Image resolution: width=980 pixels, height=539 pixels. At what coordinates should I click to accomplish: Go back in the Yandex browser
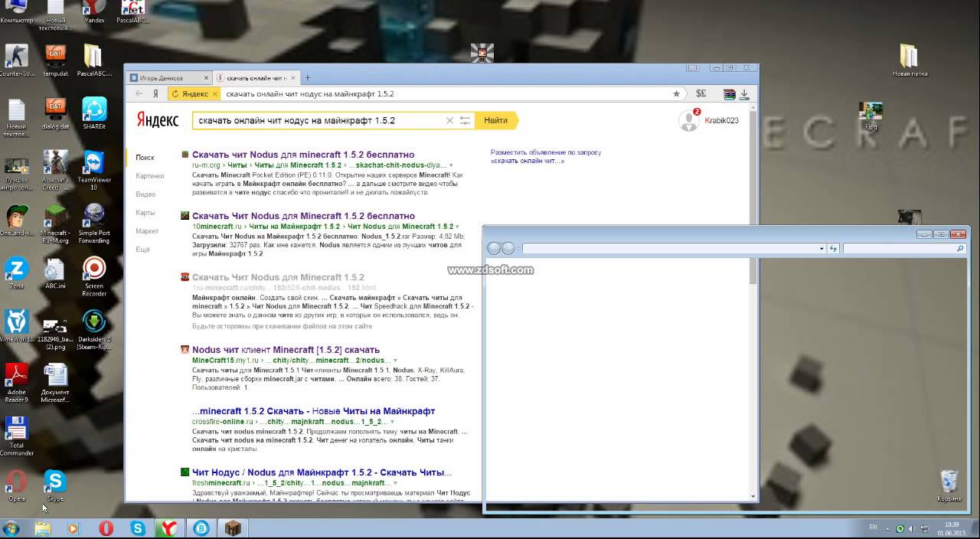(x=139, y=93)
